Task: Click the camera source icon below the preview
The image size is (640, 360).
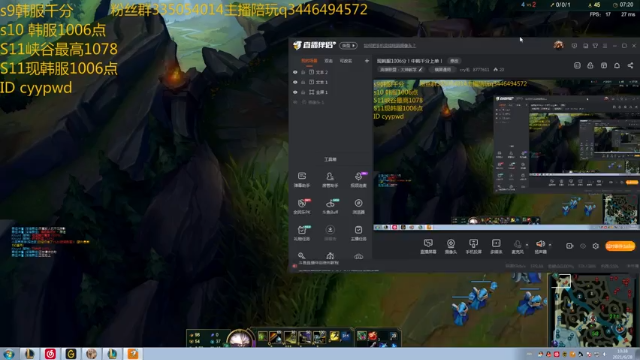Action: [451, 246]
